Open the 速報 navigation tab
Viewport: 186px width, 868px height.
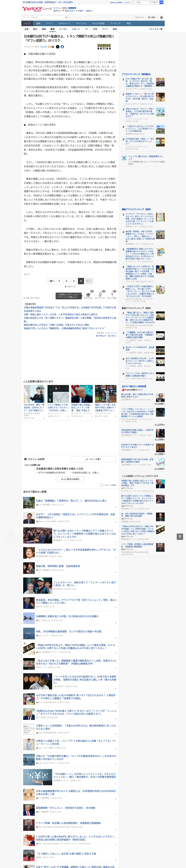click(38, 24)
